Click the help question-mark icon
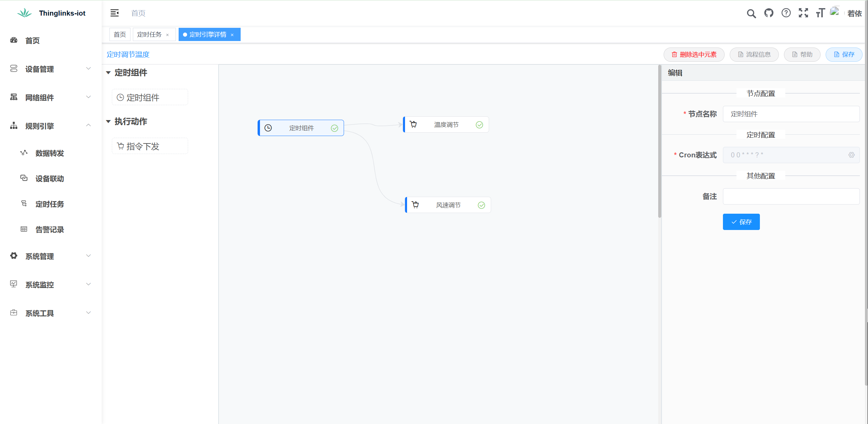868x424 pixels. click(786, 13)
